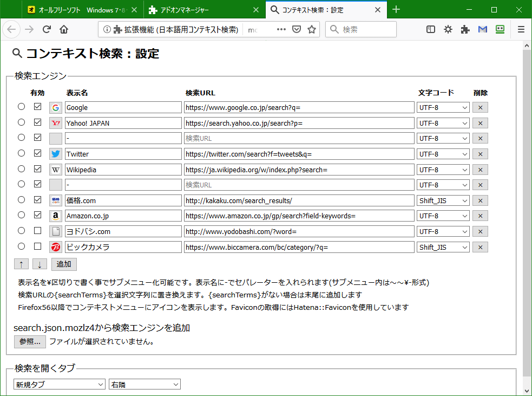Screen dimensions: 532x396
Task: Open the gear settings toolbar icon
Action: [448, 30]
